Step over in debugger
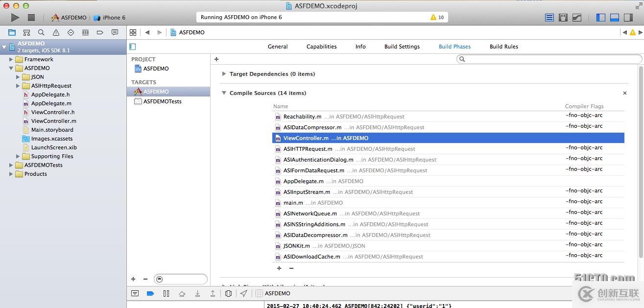The width and height of the screenshot is (644, 308). 182,293
